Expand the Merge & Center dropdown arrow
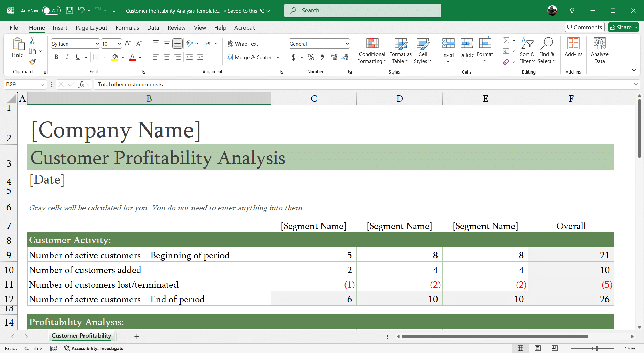The width and height of the screenshot is (644, 353). [278, 57]
